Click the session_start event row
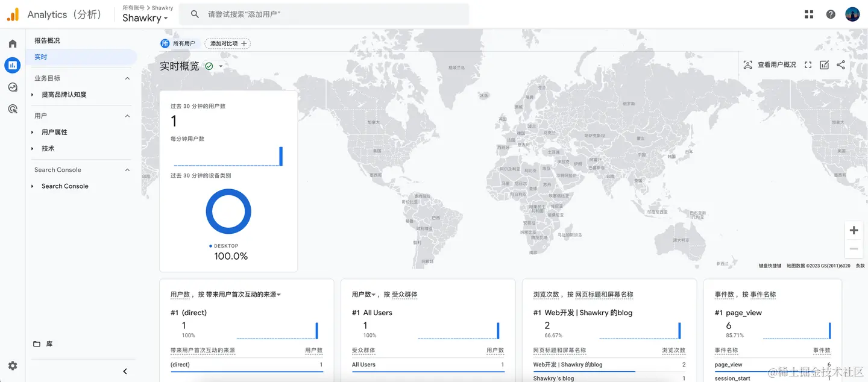Viewport: 868px width, 382px height. (773, 378)
